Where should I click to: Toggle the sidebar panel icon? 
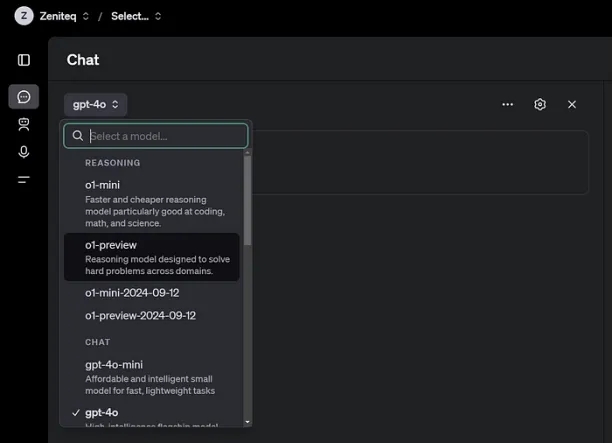pos(23,60)
